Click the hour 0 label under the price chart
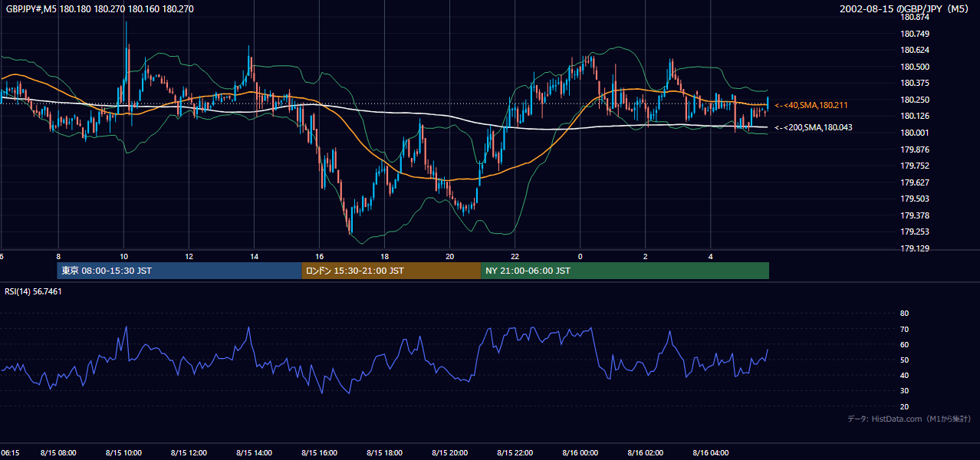980x460 pixels. [x=580, y=256]
